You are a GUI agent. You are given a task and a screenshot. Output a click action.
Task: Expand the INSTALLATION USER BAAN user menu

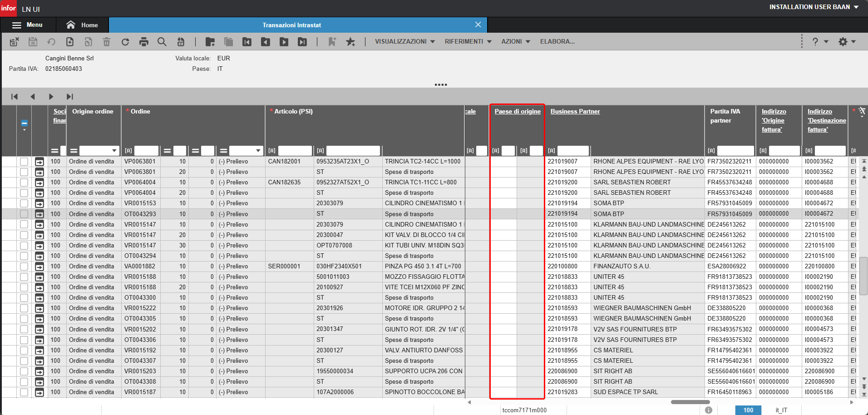(814, 7)
